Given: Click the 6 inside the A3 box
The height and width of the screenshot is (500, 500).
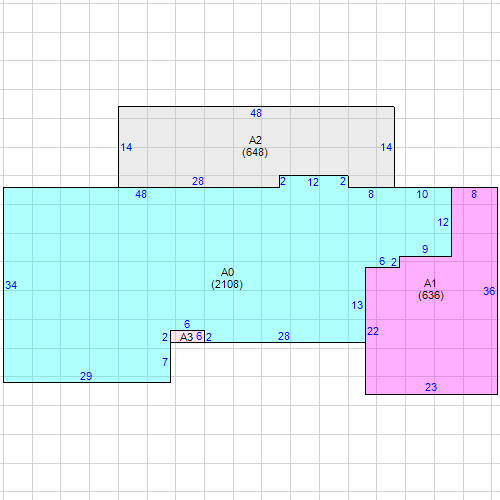Looking at the screenshot, I should click(x=199, y=336).
